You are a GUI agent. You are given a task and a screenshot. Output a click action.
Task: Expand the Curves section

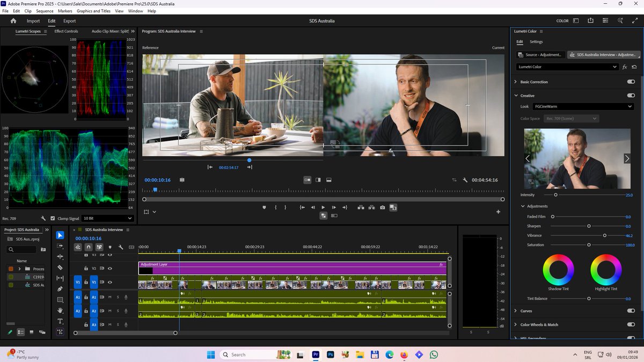516,311
